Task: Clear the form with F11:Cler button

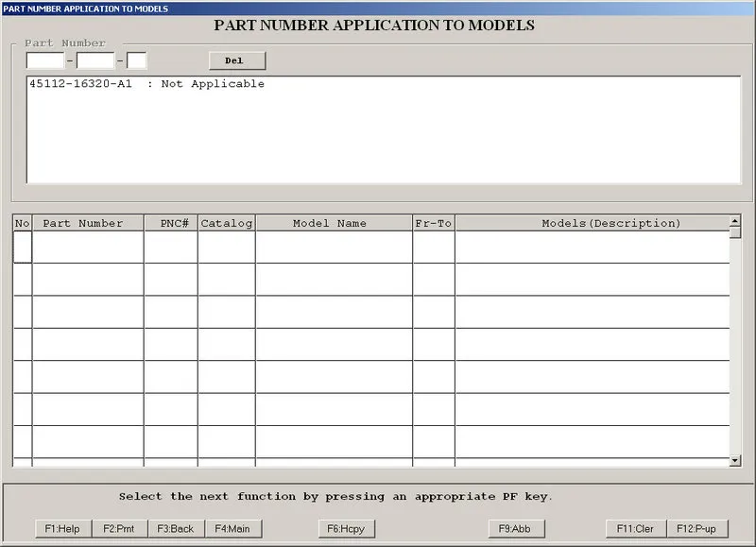Action: [636, 529]
